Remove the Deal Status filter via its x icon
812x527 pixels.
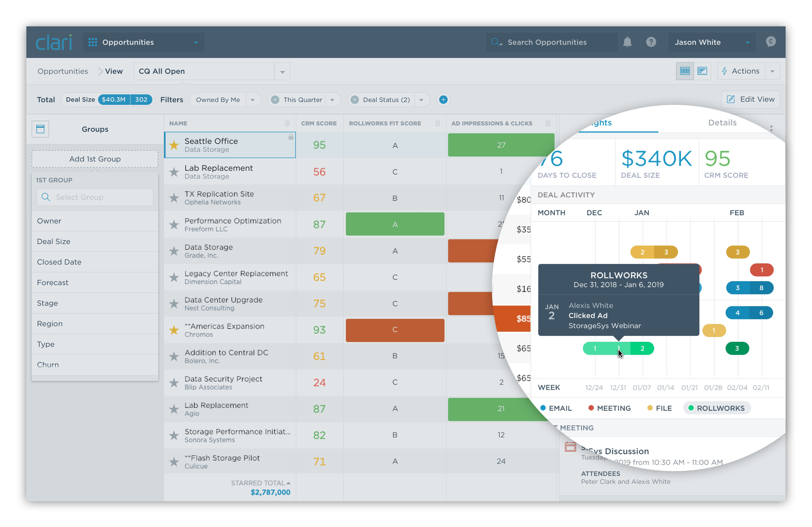355,100
